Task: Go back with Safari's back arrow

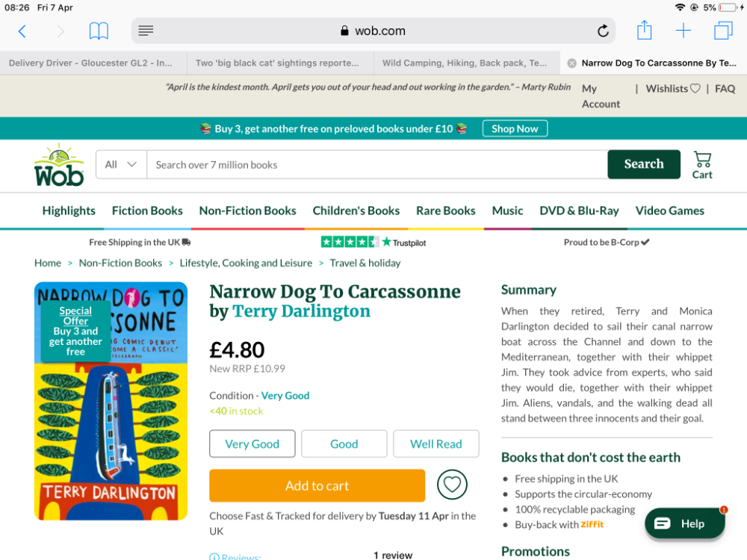Action: 22,31
